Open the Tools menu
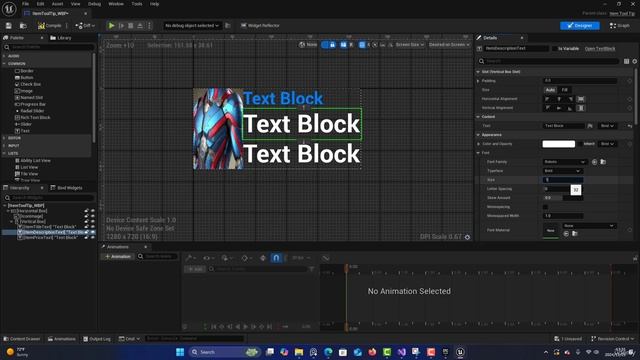The image size is (640, 360). point(137,4)
